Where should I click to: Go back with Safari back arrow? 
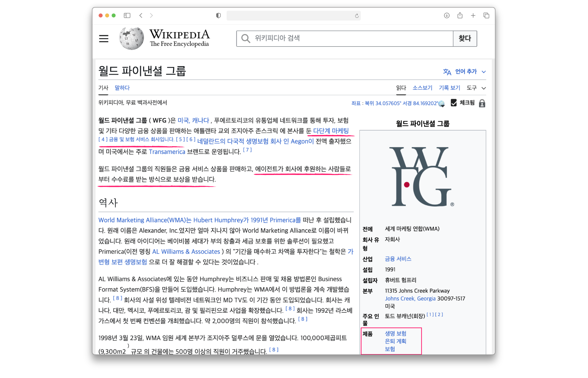(141, 15)
